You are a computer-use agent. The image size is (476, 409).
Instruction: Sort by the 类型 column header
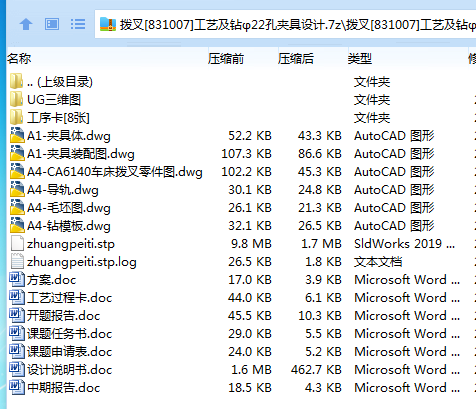(x=360, y=59)
